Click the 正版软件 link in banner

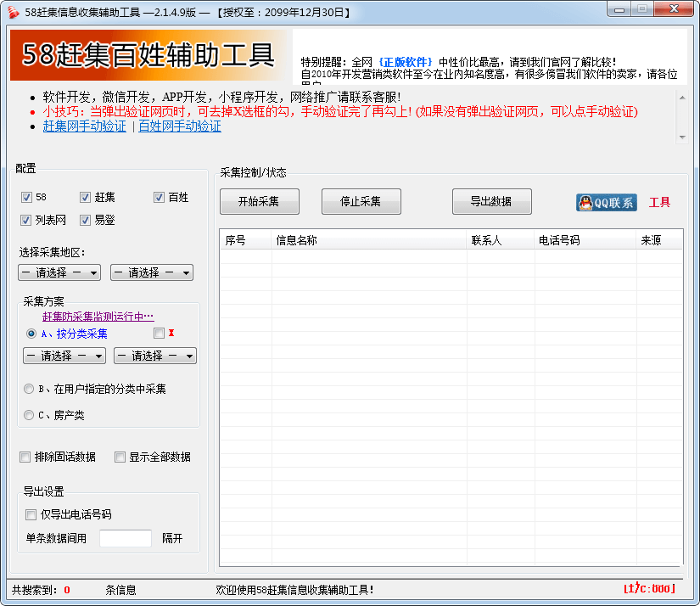[x=406, y=62]
